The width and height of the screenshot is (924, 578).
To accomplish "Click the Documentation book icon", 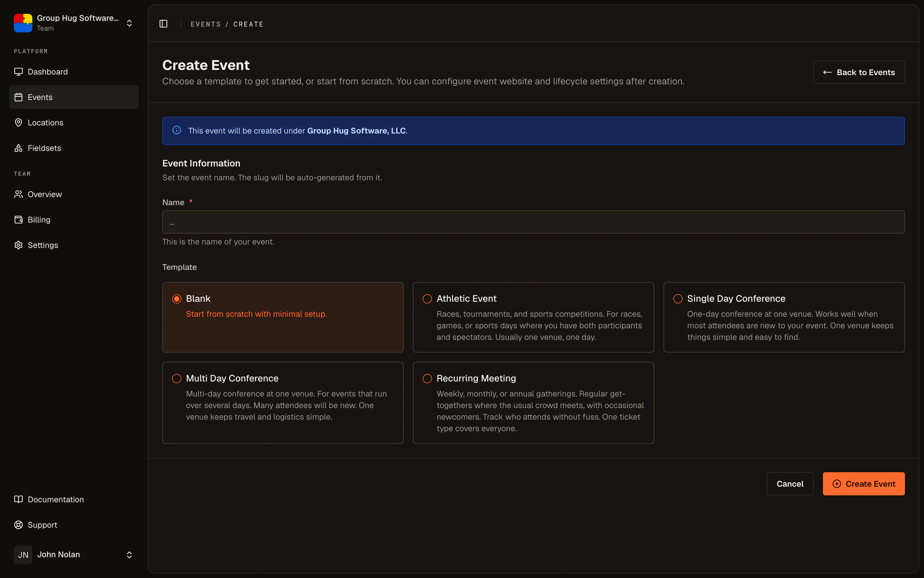I will 18,499.
